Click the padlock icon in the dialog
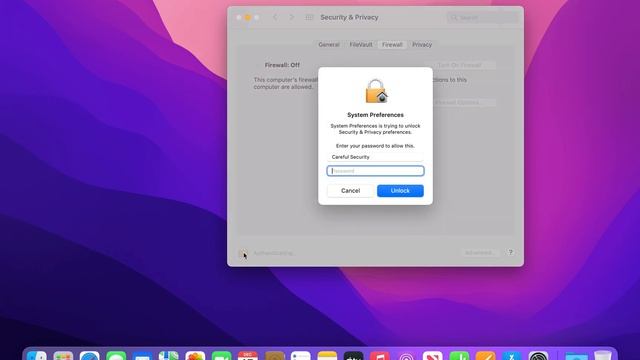The height and width of the screenshot is (360, 640). point(376,91)
